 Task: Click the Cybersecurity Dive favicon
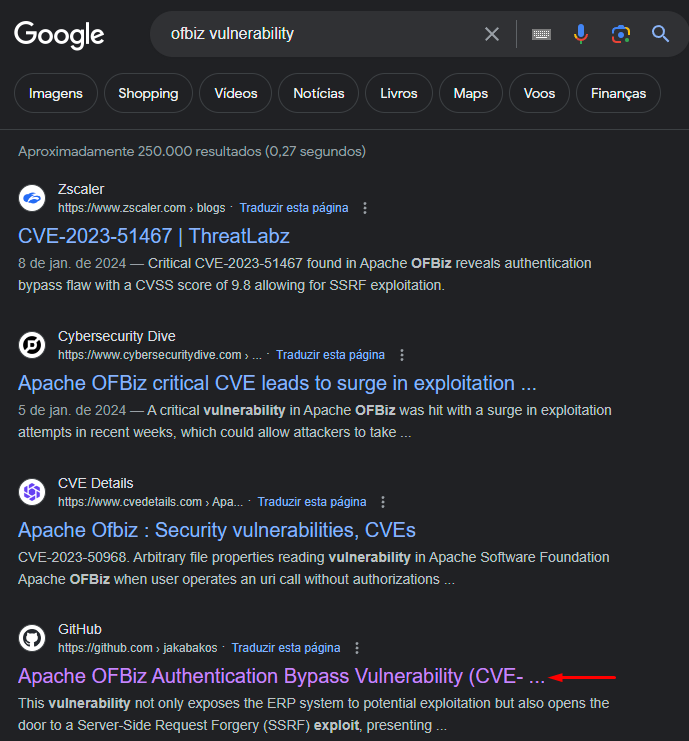tap(33, 345)
